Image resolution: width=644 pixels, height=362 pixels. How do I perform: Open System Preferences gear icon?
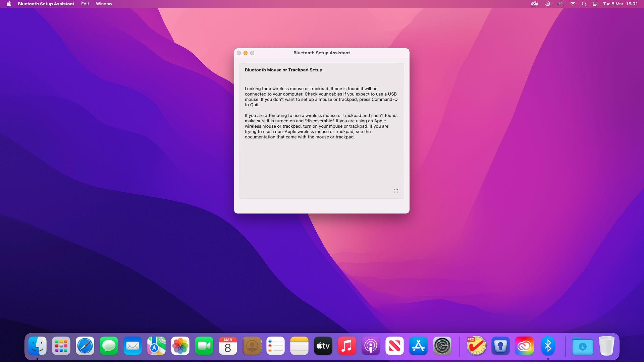[442, 346]
